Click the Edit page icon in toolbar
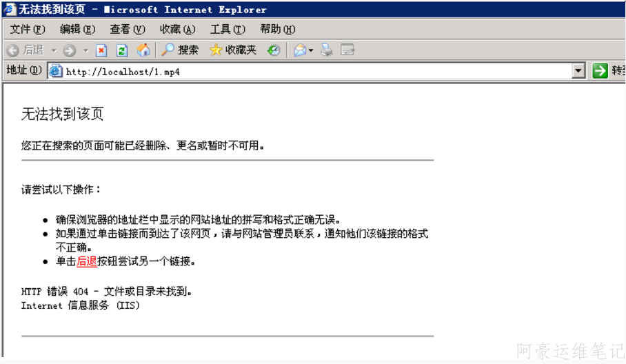This screenshot has height=364, width=626. (347, 50)
